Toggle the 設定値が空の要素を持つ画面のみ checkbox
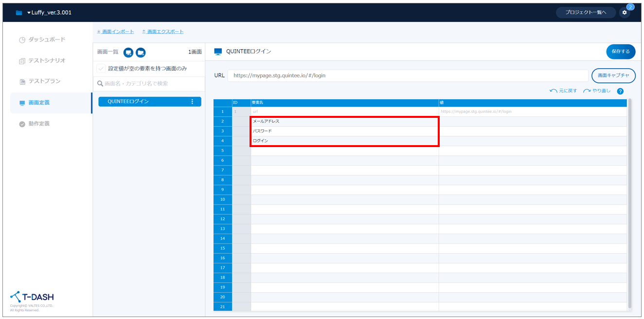The image size is (644, 319). click(101, 69)
